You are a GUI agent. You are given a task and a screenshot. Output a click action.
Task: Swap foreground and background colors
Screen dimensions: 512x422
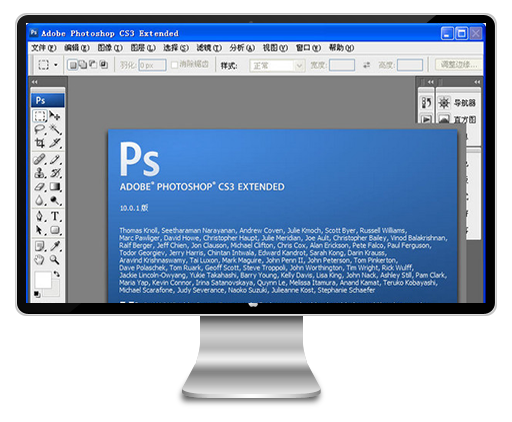pyautogui.click(x=57, y=274)
